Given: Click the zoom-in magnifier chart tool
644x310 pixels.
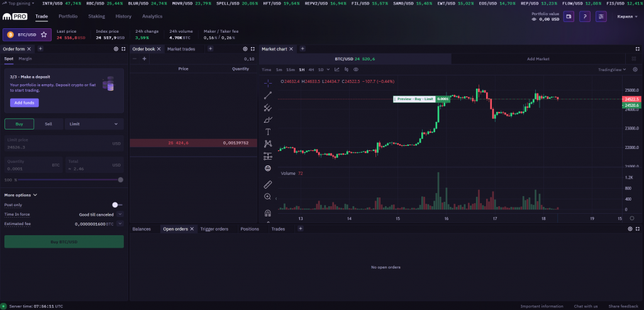Looking at the screenshot, I should click(268, 197).
